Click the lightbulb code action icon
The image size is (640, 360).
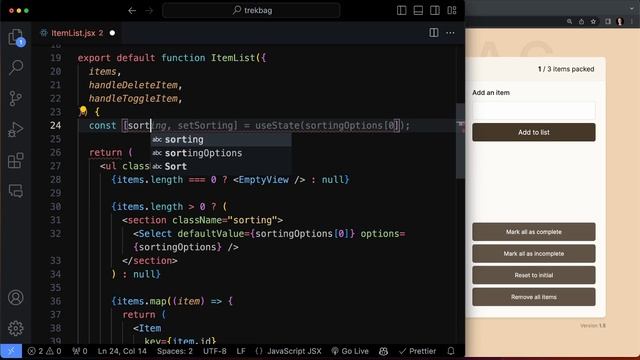(83, 111)
